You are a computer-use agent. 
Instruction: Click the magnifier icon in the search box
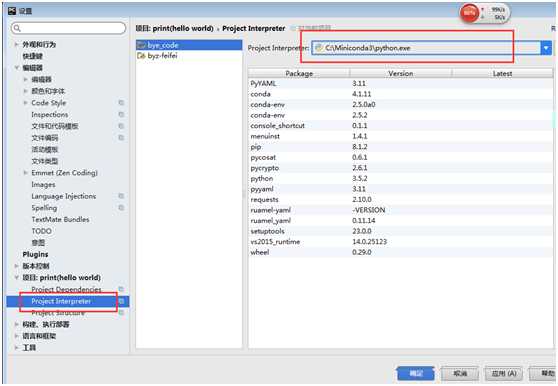pos(17,28)
